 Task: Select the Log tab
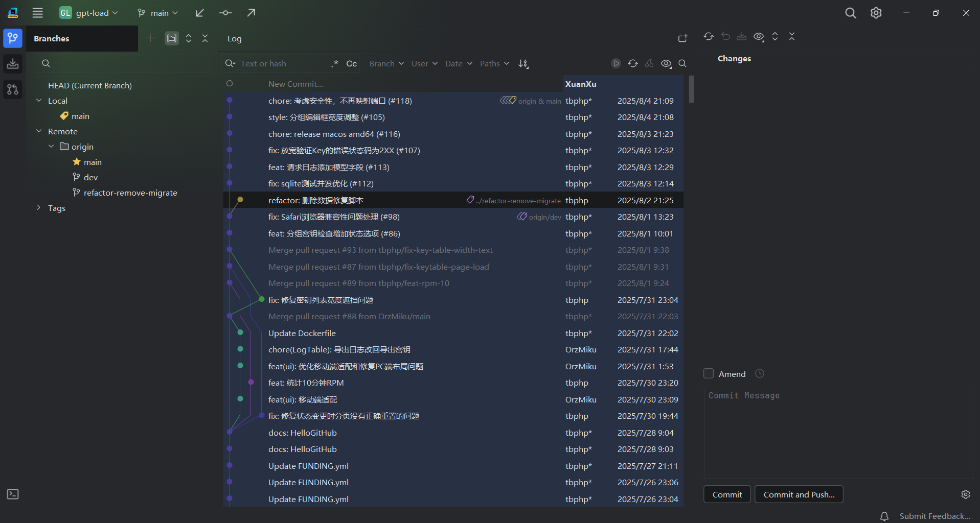(234, 38)
